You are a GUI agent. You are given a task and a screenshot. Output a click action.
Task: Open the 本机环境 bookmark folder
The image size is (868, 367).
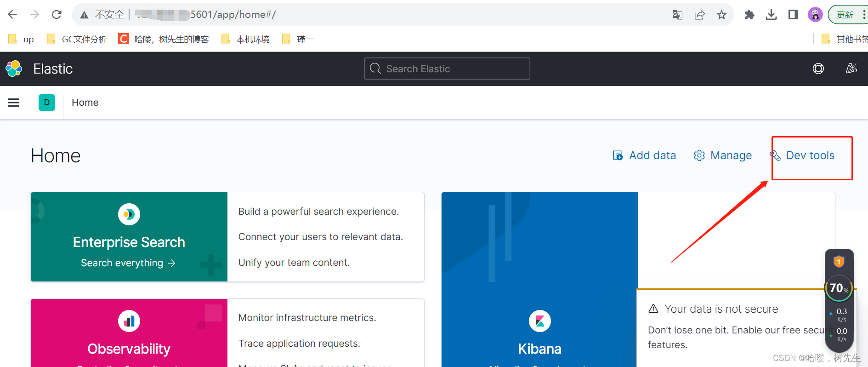[245, 39]
